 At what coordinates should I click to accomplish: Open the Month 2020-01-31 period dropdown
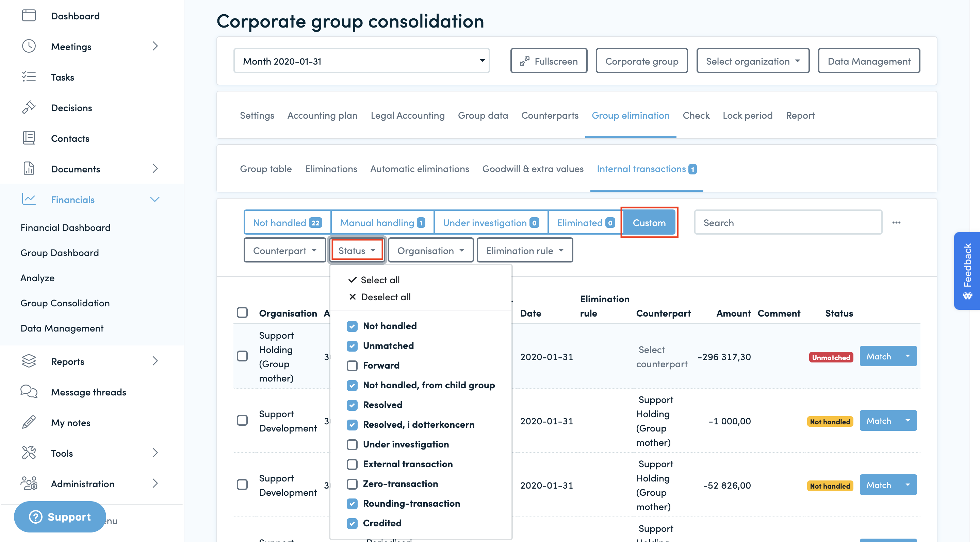tap(361, 61)
